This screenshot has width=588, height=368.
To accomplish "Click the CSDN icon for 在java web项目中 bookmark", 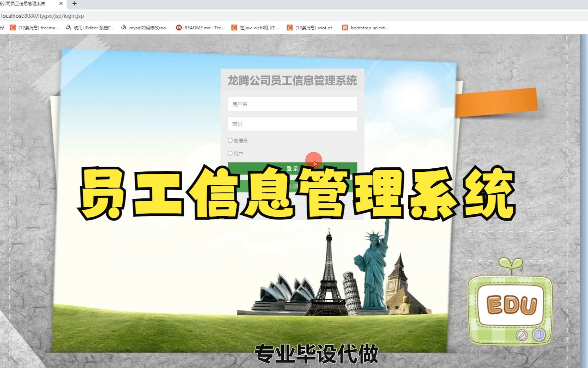I will click(x=234, y=28).
